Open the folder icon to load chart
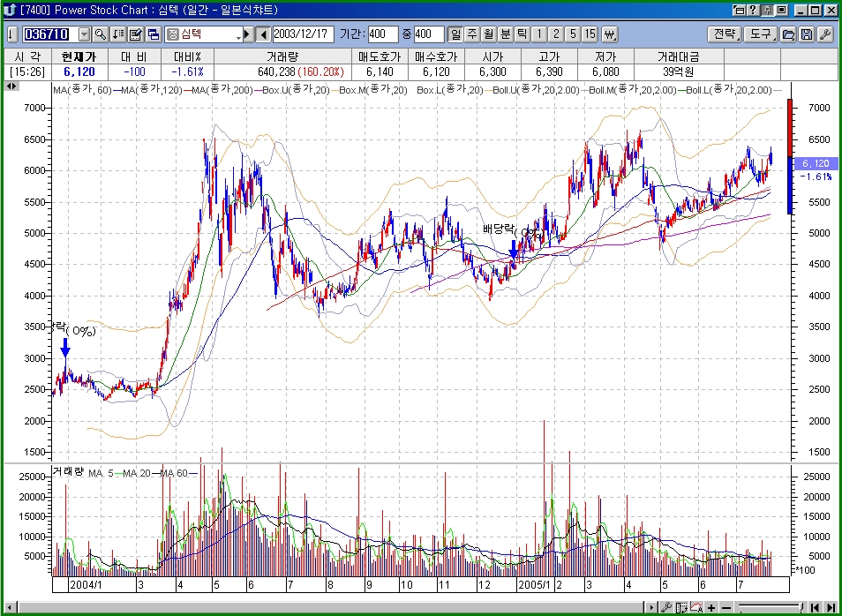842x616 pixels. [x=788, y=34]
